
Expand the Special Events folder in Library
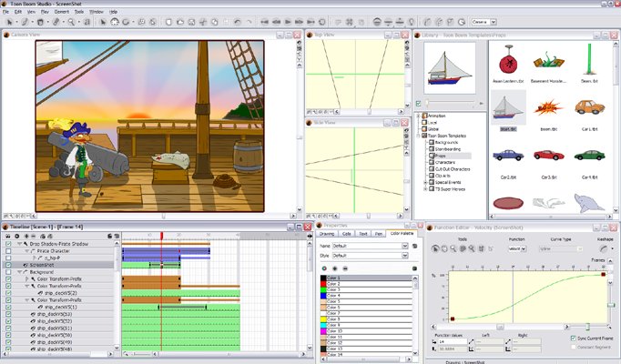point(426,182)
